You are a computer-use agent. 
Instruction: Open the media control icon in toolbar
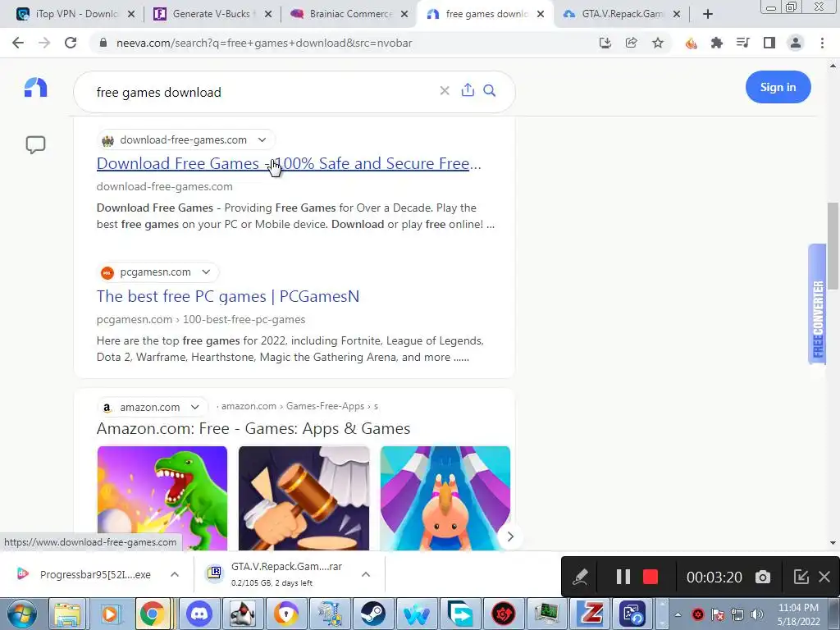tap(743, 43)
